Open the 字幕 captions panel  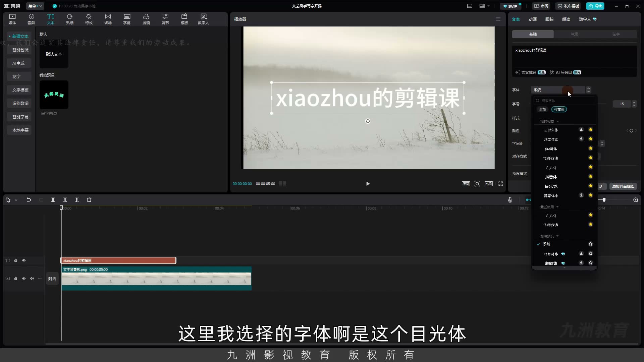click(127, 19)
